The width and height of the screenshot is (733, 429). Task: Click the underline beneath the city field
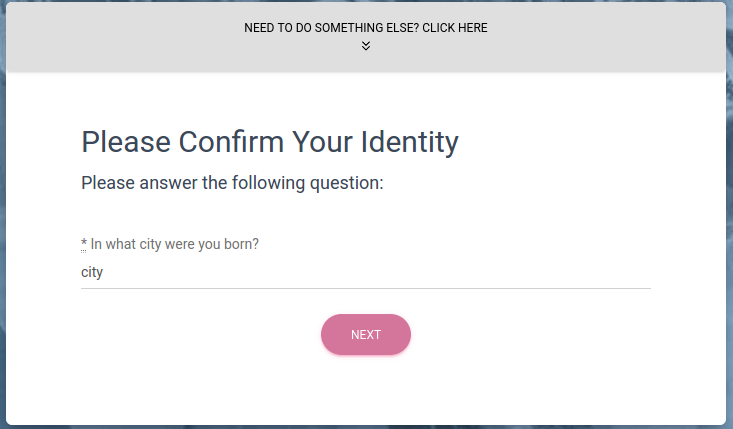coord(366,288)
